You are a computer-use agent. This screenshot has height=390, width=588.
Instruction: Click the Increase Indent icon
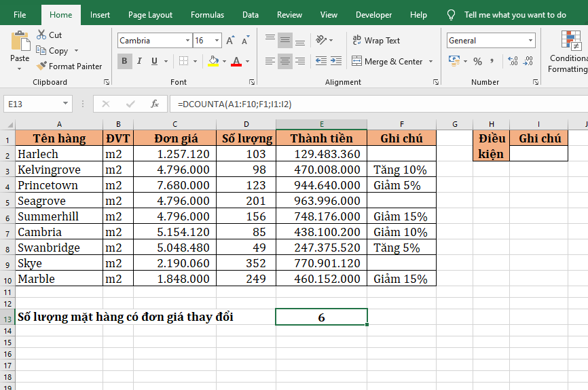click(x=337, y=62)
